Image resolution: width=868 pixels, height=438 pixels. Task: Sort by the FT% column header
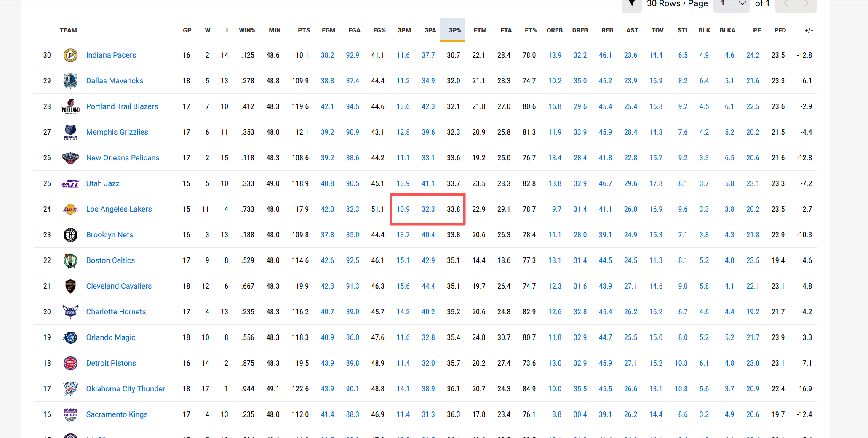click(531, 30)
